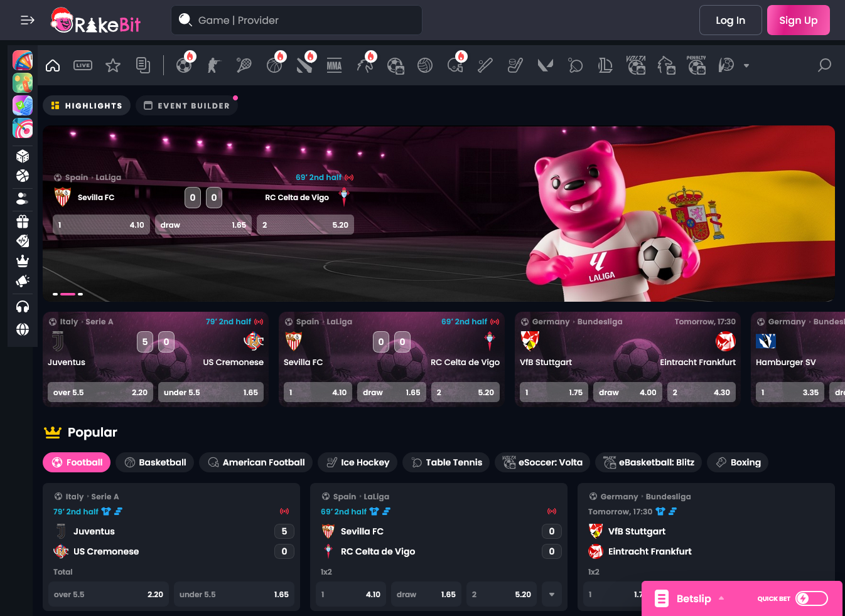Viewport: 845px width, 616px height.
Task: Select the Penalty shootout icon
Action: tap(696, 65)
